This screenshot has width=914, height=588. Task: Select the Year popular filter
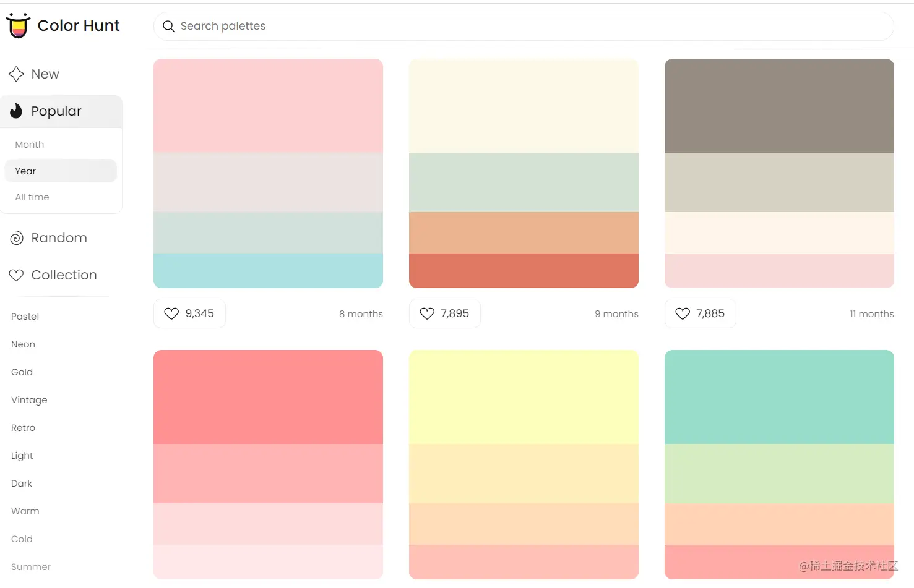pos(61,171)
